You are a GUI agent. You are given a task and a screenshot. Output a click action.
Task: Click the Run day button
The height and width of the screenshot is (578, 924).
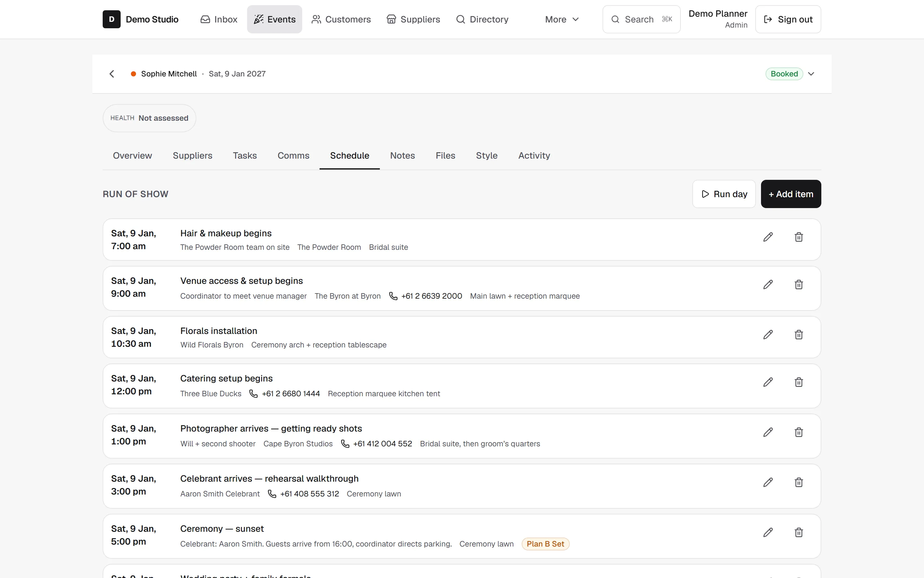[724, 194]
